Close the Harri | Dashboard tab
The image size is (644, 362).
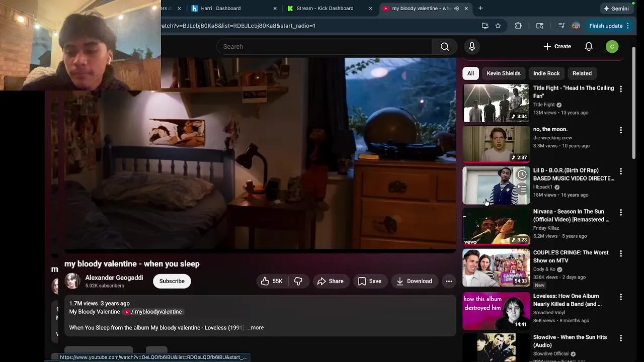click(275, 9)
